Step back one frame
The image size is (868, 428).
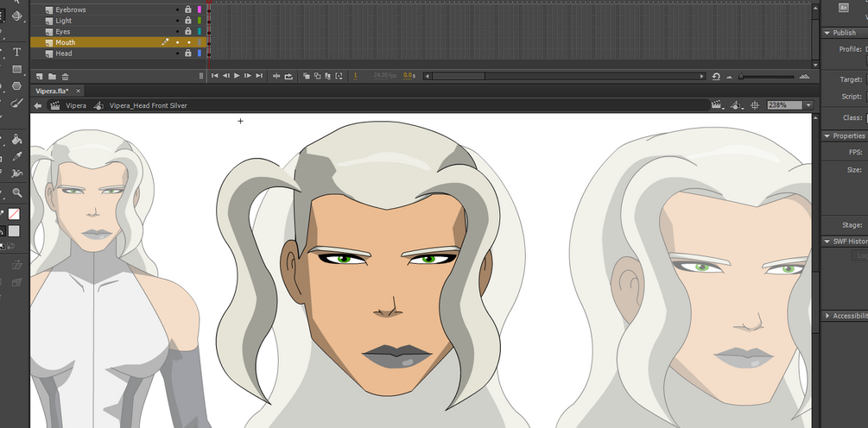tap(226, 76)
